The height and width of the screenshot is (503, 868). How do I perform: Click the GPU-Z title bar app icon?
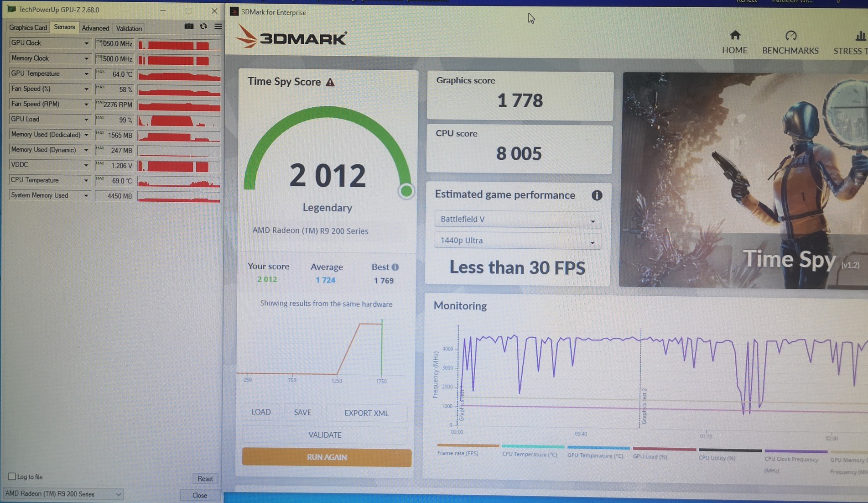pos(11,9)
